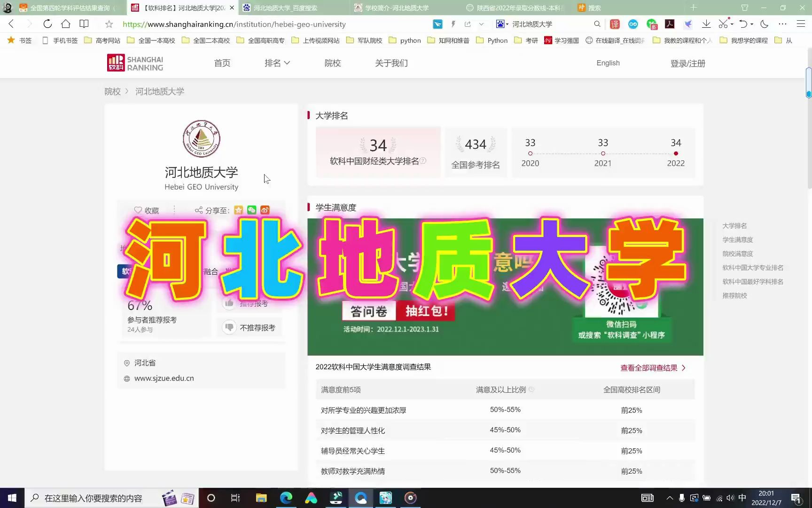Open the scissors screenshot tool

click(x=723, y=24)
